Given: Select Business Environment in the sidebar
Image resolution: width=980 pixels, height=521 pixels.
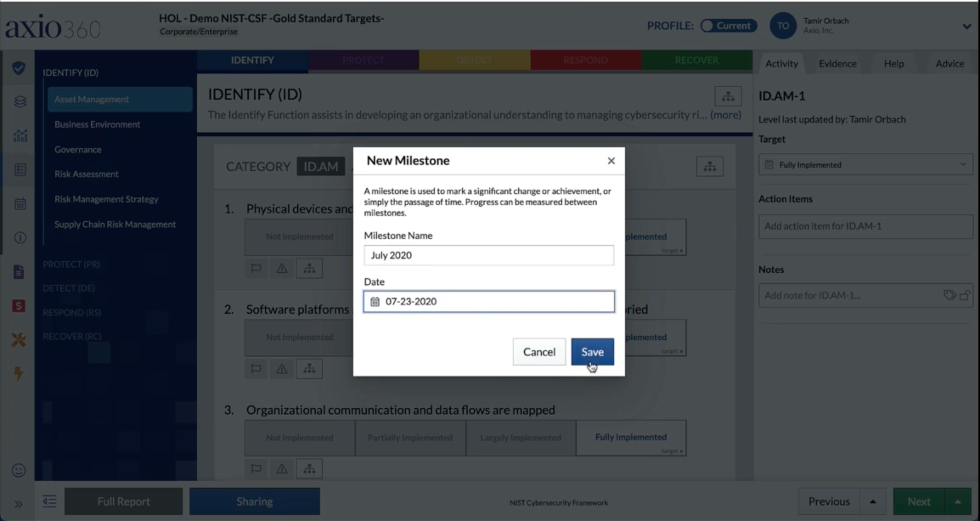Looking at the screenshot, I should pyautogui.click(x=97, y=125).
